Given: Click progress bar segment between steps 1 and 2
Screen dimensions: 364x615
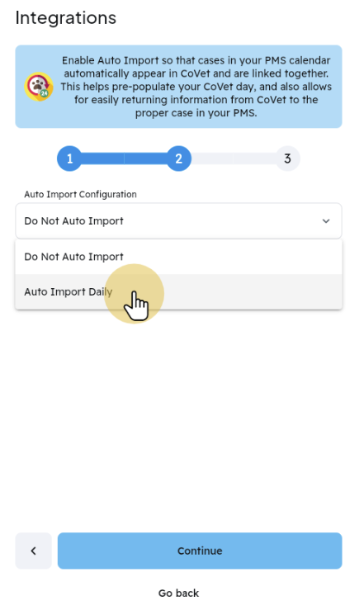Looking at the screenshot, I should click(x=124, y=158).
